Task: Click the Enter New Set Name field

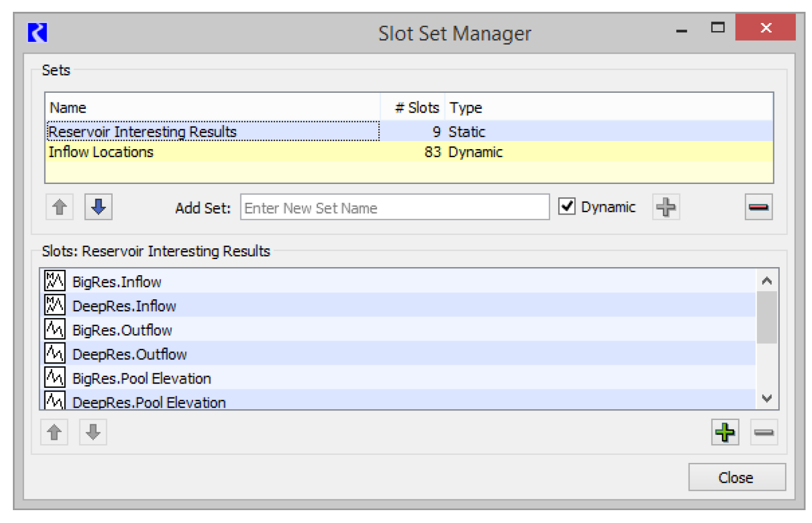Action: 394,208
